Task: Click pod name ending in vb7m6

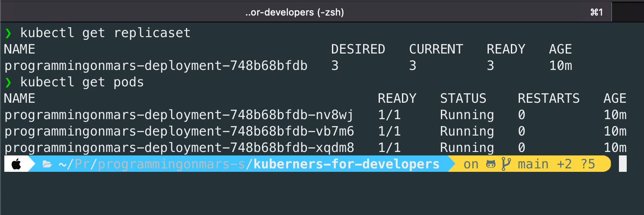Action: [179, 131]
